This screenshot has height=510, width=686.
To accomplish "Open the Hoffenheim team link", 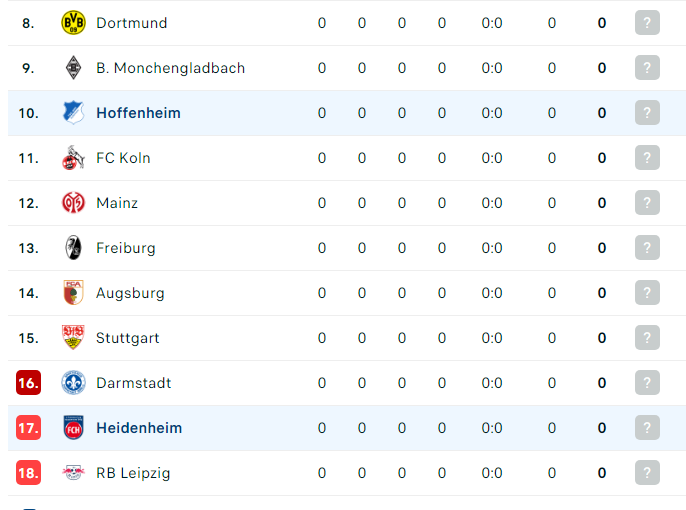I will click(138, 113).
